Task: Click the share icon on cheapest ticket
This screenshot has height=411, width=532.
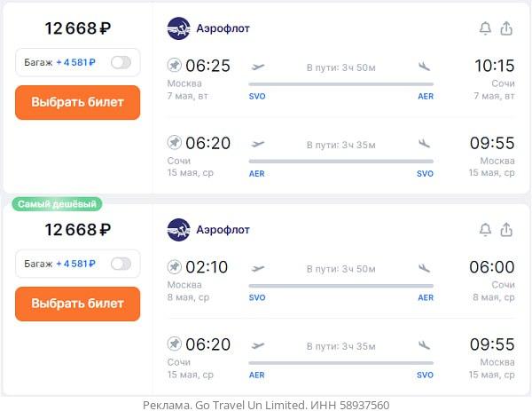Action: pyautogui.click(x=506, y=230)
